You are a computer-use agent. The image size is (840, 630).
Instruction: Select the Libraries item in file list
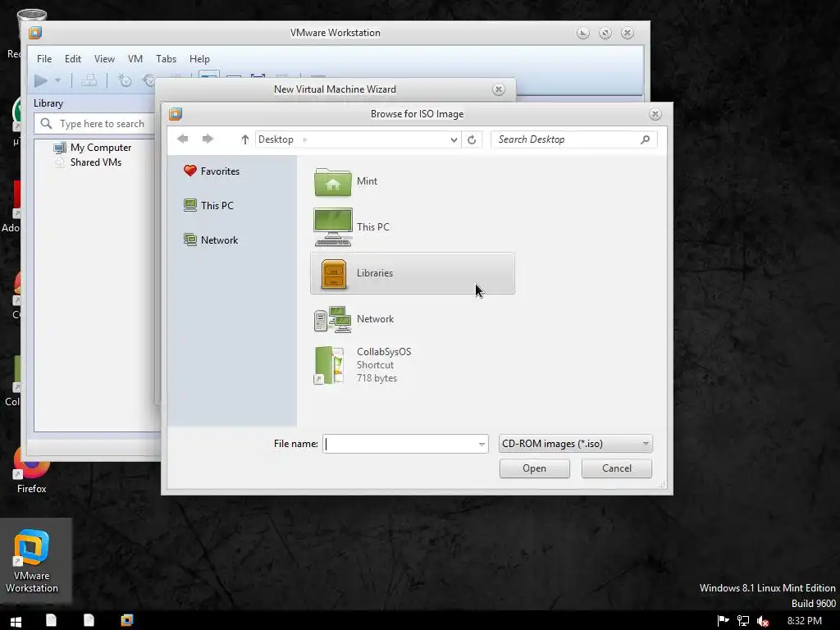click(x=413, y=273)
